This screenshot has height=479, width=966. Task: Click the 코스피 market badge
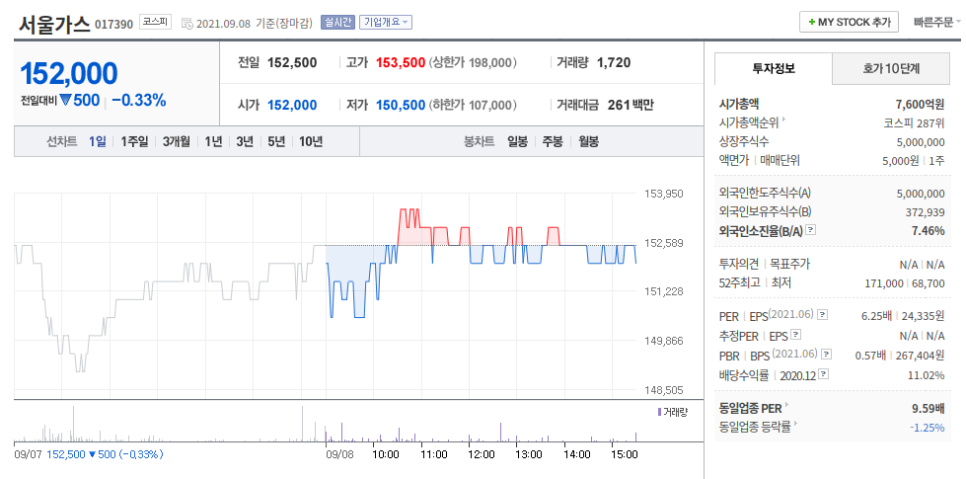[x=154, y=22]
